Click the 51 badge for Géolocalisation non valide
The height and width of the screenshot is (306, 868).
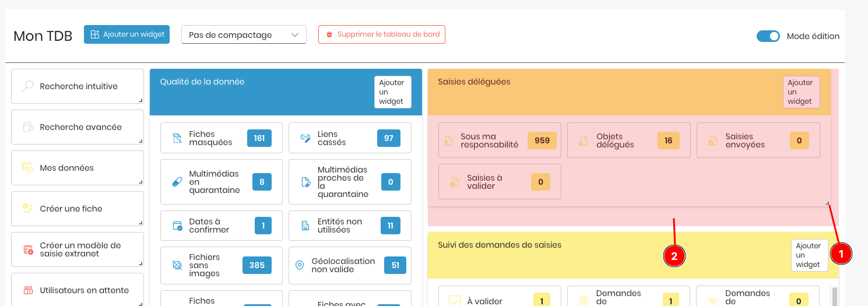[x=395, y=265]
